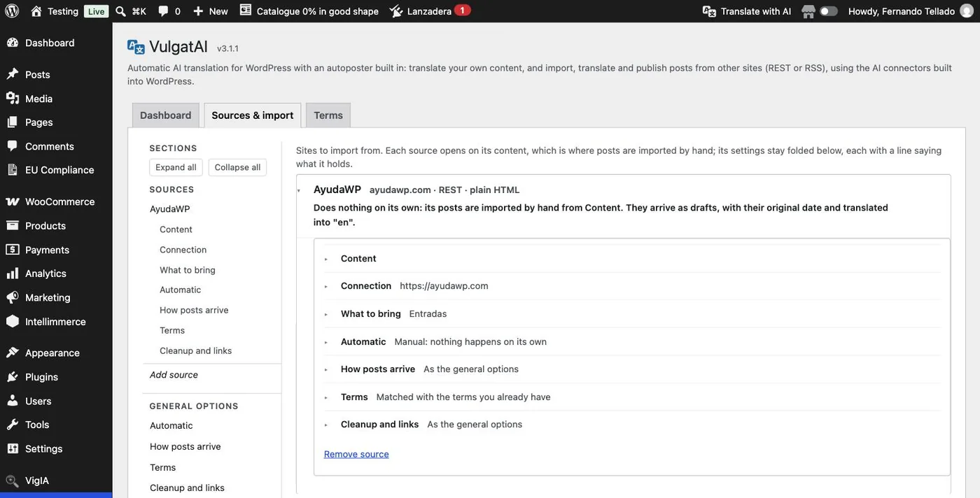Click the plus icon for New
This screenshot has height=498, width=980.
[x=198, y=11]
